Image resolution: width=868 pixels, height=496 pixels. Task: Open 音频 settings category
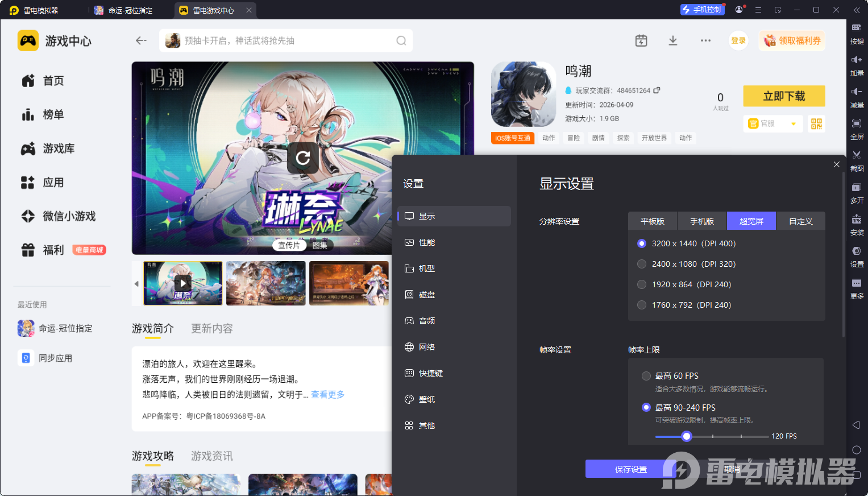[x=454, y=321]
